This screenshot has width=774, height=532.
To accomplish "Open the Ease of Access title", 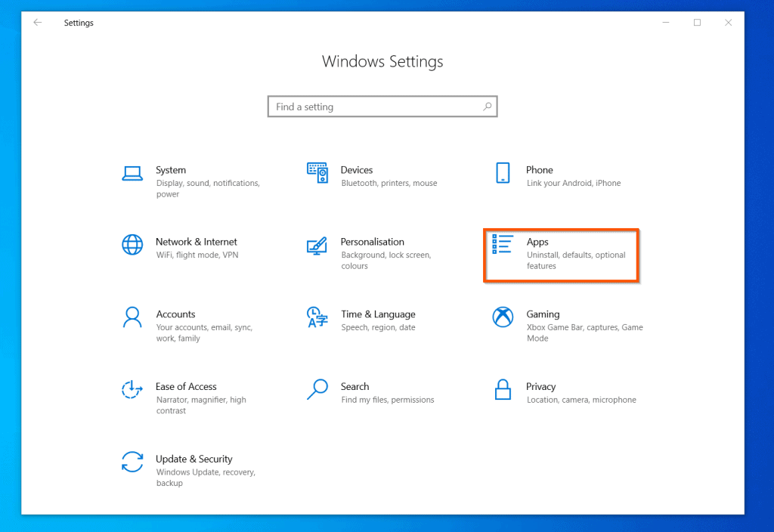I will (x=186, y=386).
